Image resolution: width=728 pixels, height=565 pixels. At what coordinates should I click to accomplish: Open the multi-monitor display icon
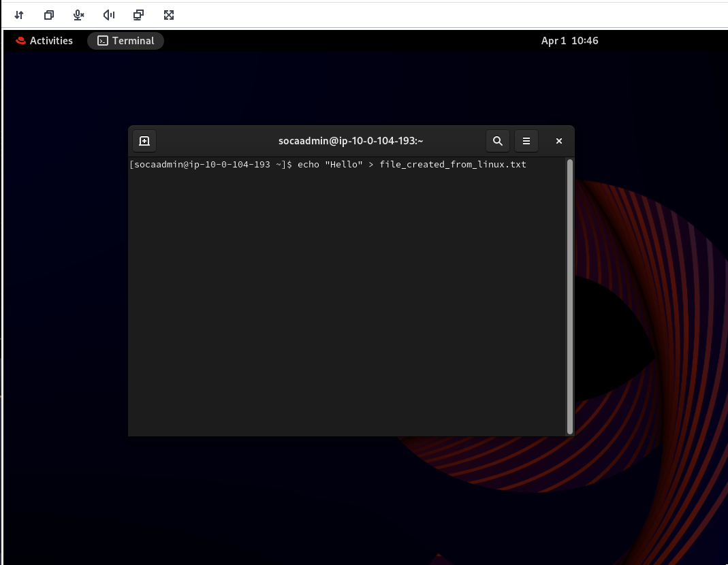(139, 15)
